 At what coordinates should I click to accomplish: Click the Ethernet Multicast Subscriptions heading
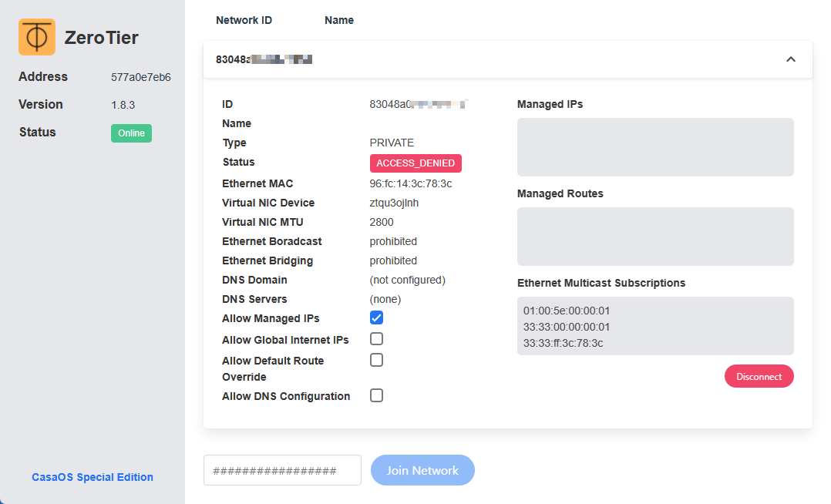point(601,283)
